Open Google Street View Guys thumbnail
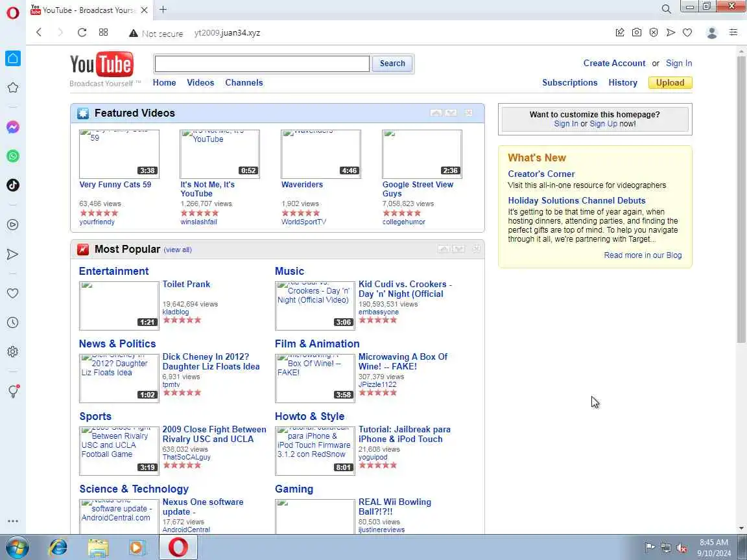This screenshot has width=747, height=560. 422,154
